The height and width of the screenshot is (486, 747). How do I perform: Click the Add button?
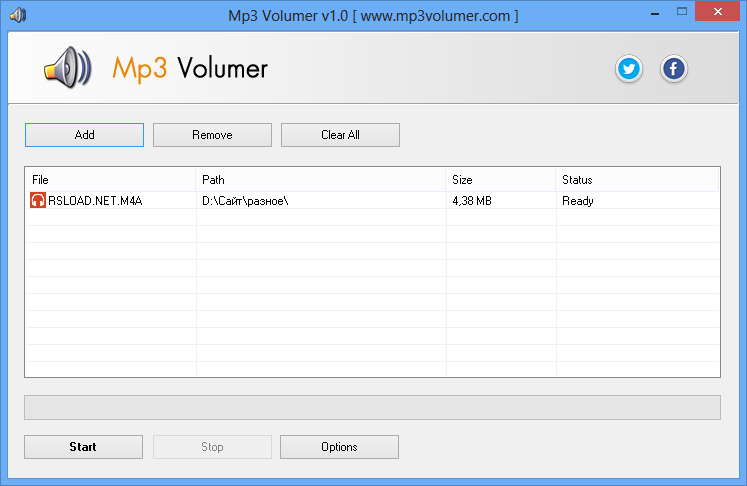click(x=84, y=135)
